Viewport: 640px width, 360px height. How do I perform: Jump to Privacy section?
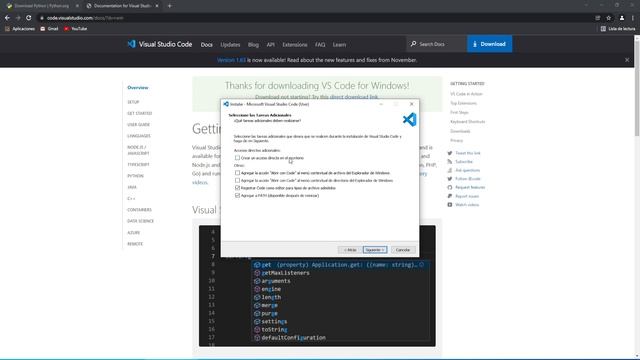point(456,140)
